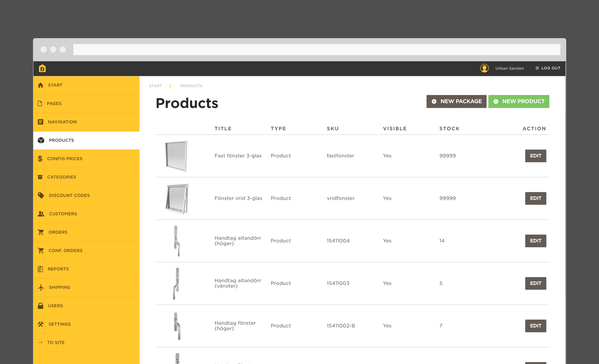Click the log out door icon
The image size is (599, 364).
point(537,68)
